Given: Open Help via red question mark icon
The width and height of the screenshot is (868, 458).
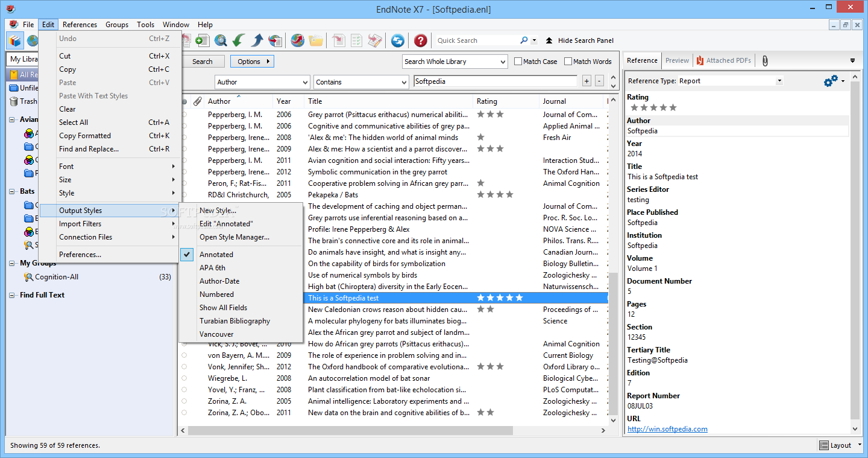Looking at the screenshot, I should click(421, 40).
